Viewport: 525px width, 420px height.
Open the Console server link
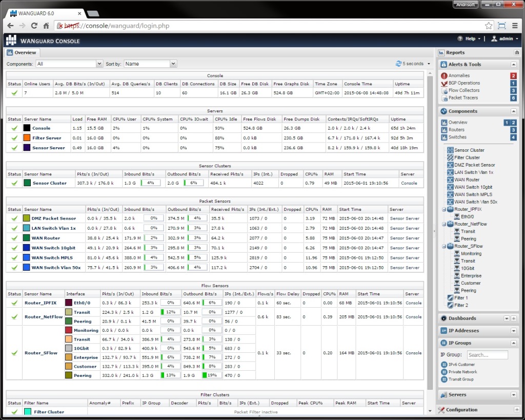pyautogui.click(x=41, y=128)
